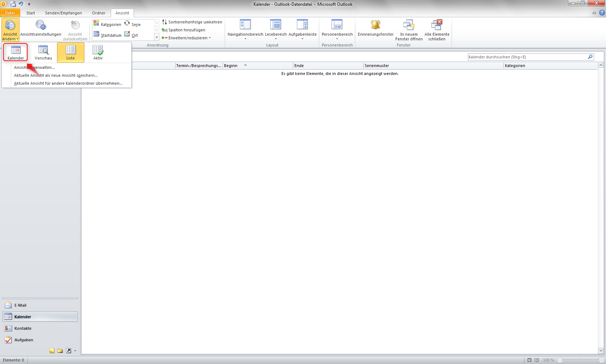The width and height of the screenshot is (606, 364).
Task: Select the Kalender view icon
Action: coord(16,52)
